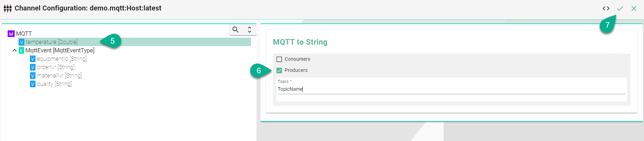Select the quality [String] variable
This screenshot has width=644, height=141.
tap(54, 84)
